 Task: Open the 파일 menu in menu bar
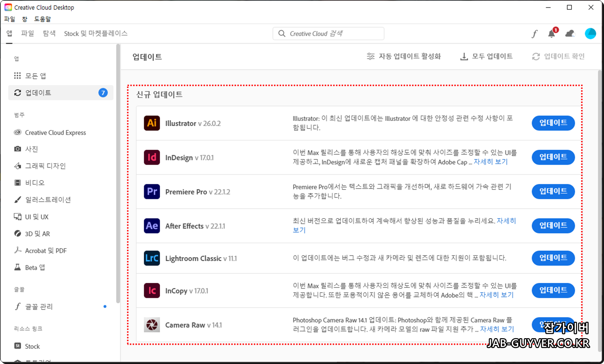10,19
